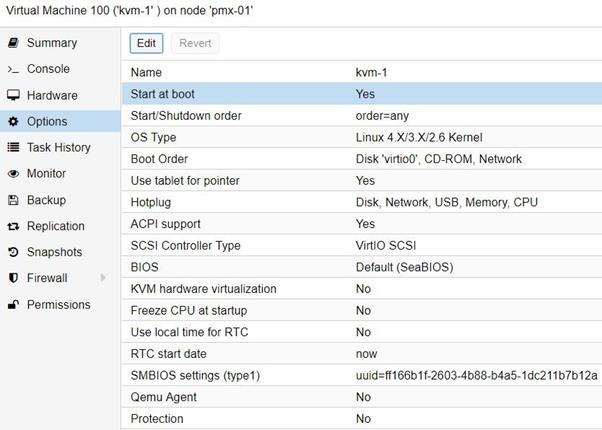Switch to the Permissions tab label
Image resolution: width=602 pixels, height=430 pixels.
point(58,305)
